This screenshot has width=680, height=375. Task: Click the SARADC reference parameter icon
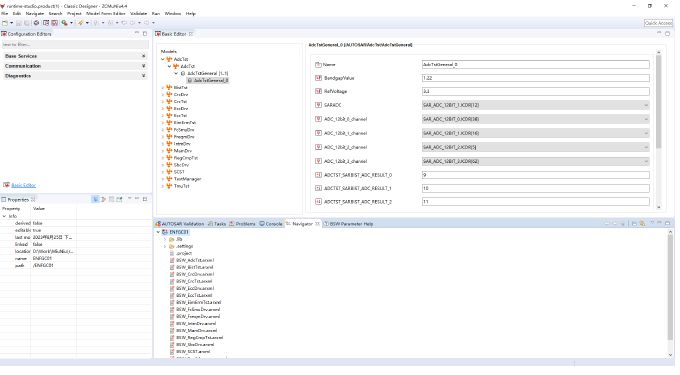click(318, 105)
